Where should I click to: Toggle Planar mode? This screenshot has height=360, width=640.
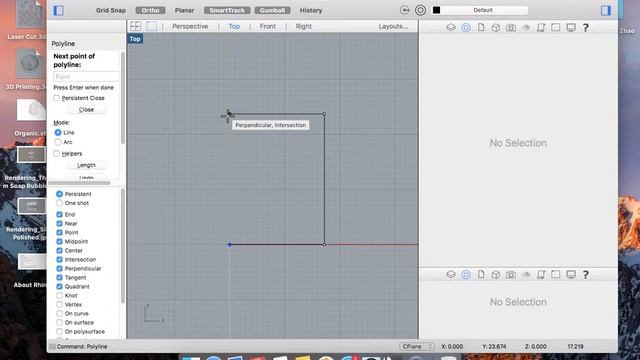[x=184, y=10]
